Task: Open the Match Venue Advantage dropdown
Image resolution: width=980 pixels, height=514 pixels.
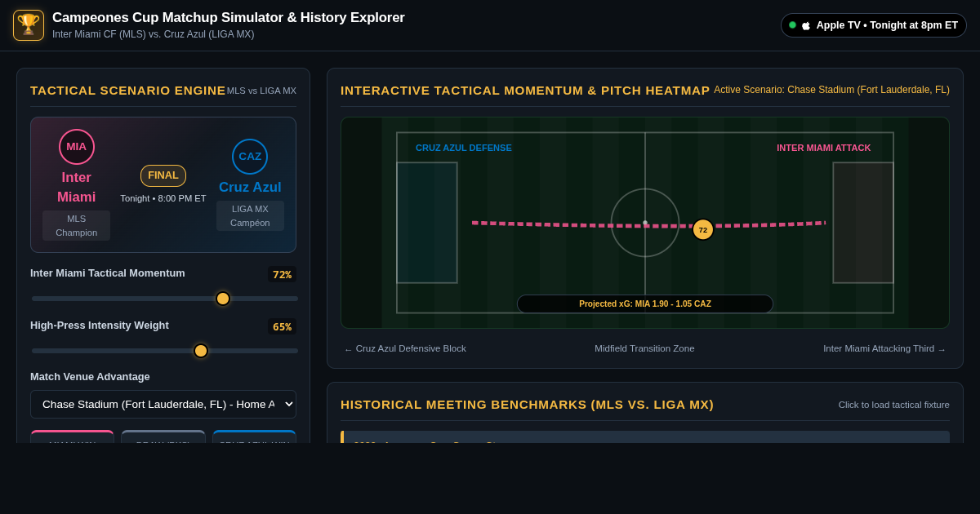Action: click(163, 405)
